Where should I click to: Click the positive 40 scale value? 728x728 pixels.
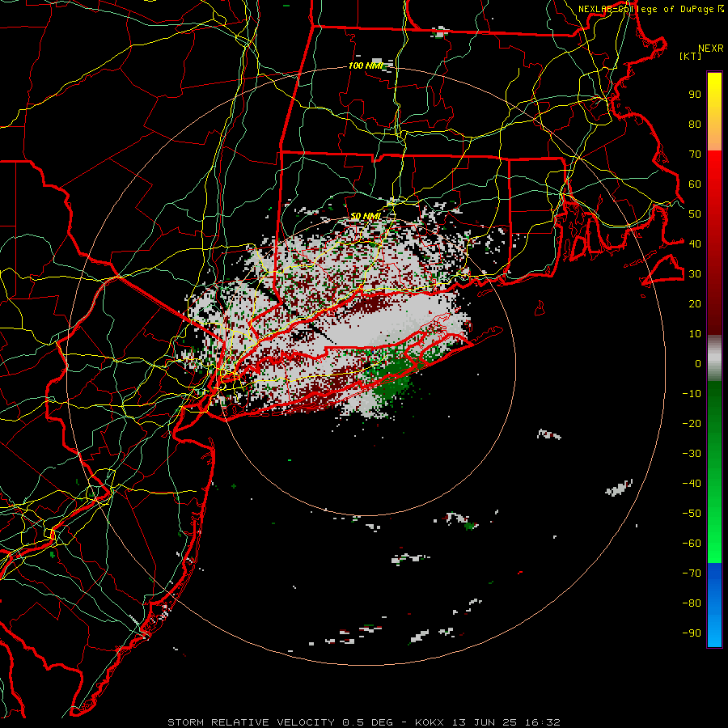[x=695, y=244]
